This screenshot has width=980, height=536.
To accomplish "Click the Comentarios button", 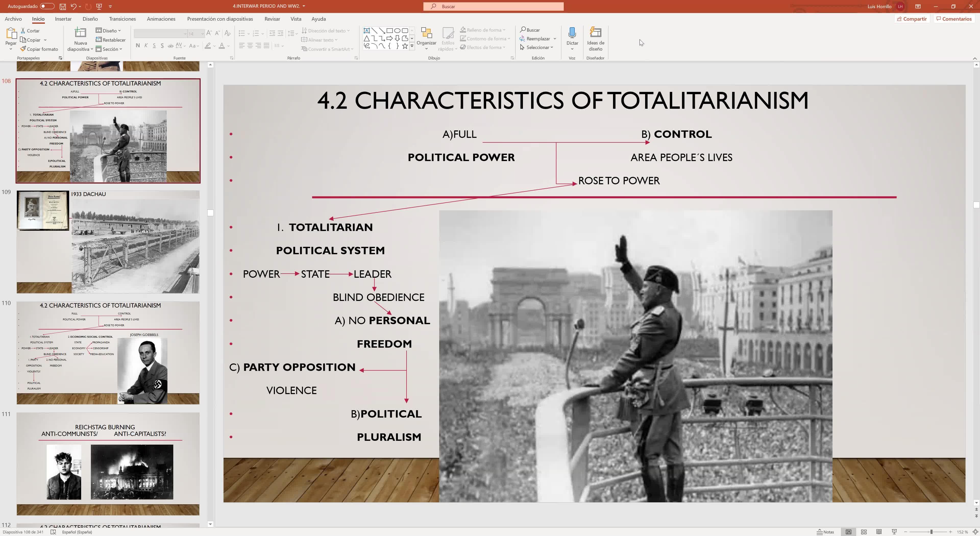I will [954, 19].
